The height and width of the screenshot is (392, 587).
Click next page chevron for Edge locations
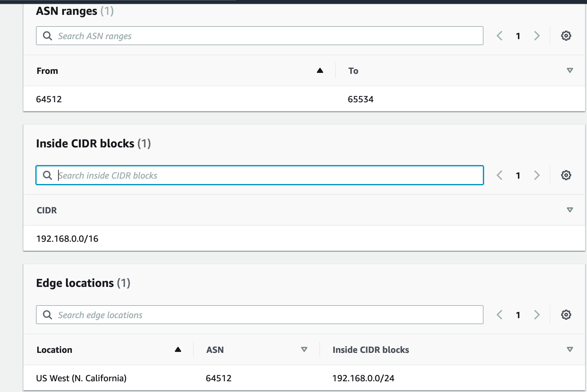pyautogui.click(x=537, y=315)
